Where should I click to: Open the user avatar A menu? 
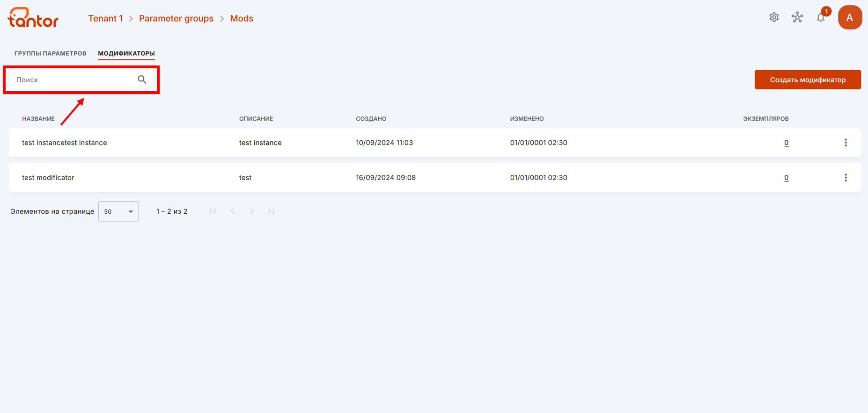tap(850, 17)
